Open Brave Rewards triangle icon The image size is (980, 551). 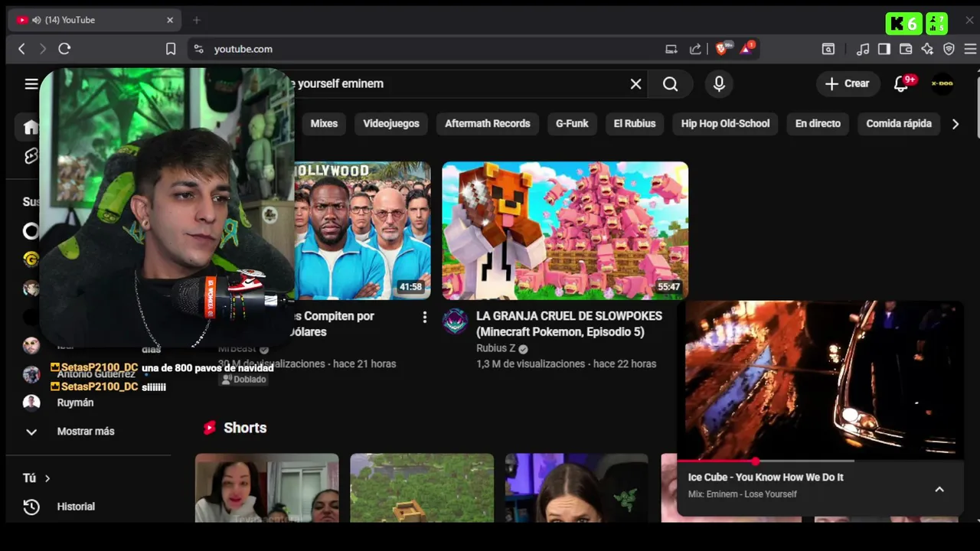click(x=746, y=48)
